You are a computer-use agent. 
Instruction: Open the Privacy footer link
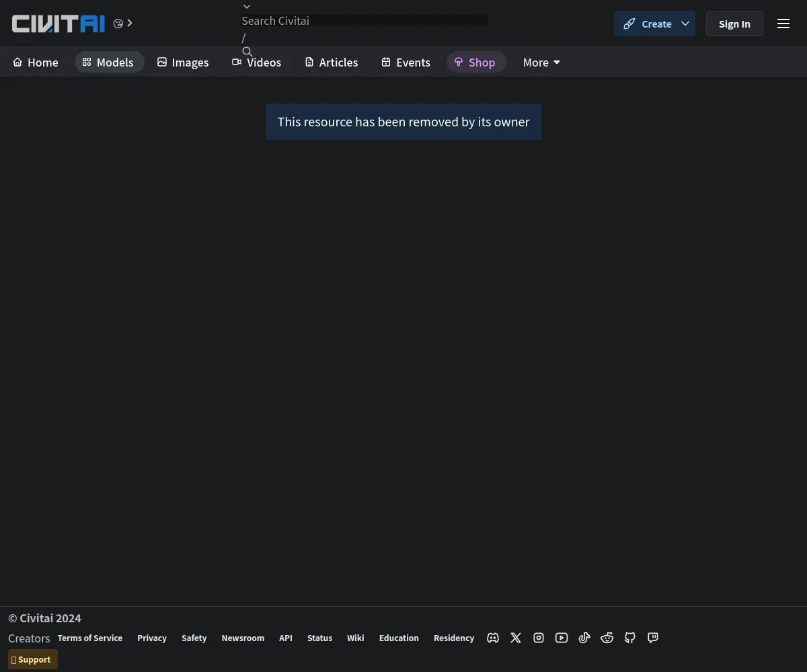[x=152, y=638]
